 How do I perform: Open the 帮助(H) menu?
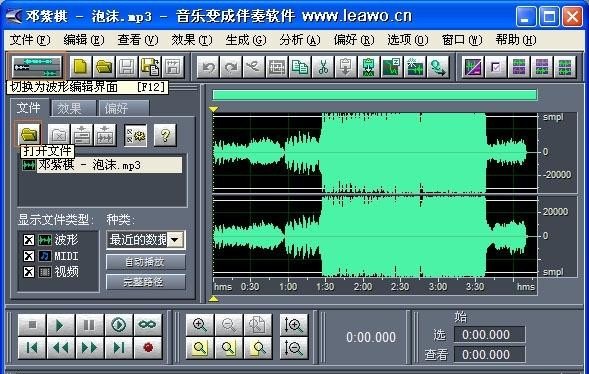click(516, 40)
